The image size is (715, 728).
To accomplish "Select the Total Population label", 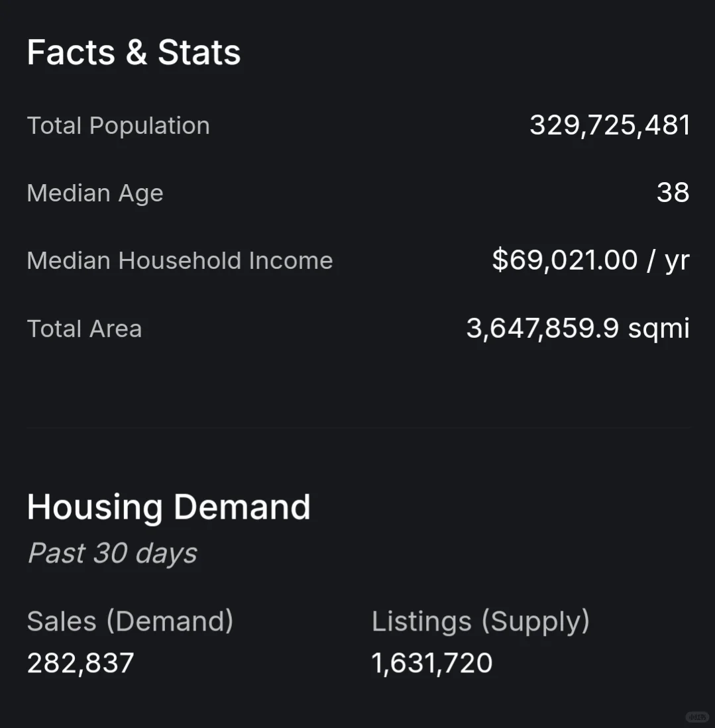I will click(x=118, y=126).
